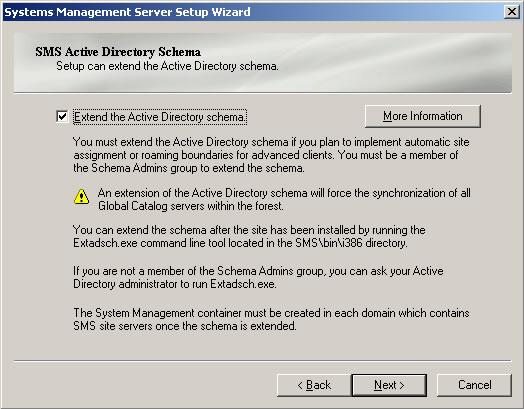This screenshot has width=524, height=409.
Task: Click the Global Catalog servers warning text
Action: click(284, 199)
